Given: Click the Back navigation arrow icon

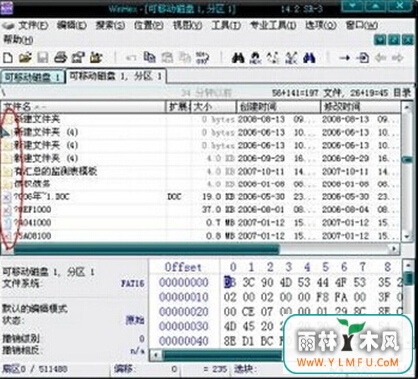Looking at the screenshot, I should [380, 58].
